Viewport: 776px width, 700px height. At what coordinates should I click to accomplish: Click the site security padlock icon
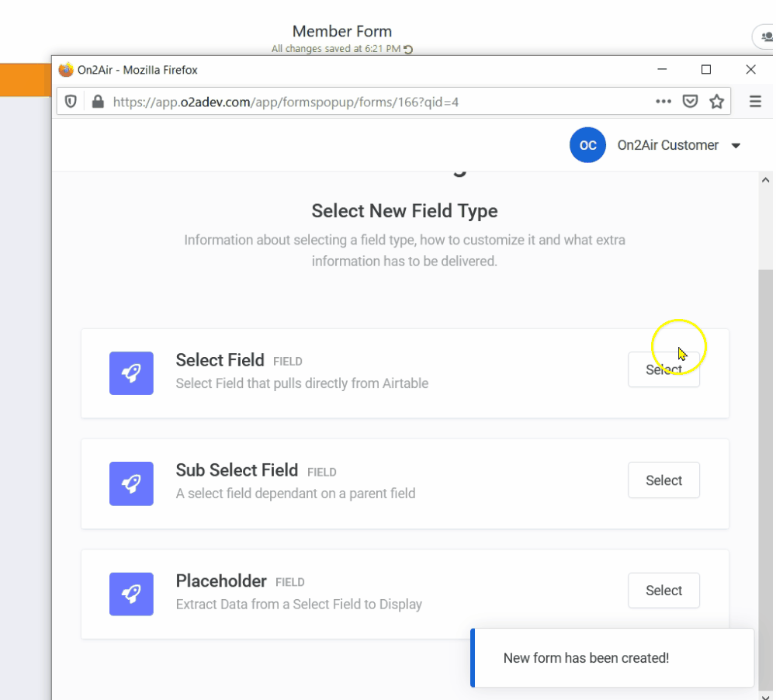tap(98, 101)
